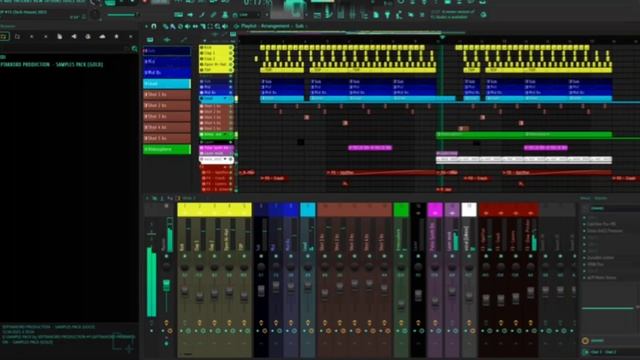Viewport: 640px width, 360px height.
Task: Open the playlist view shortcut icon in top toolbar
Action: (x=317, y=15)
